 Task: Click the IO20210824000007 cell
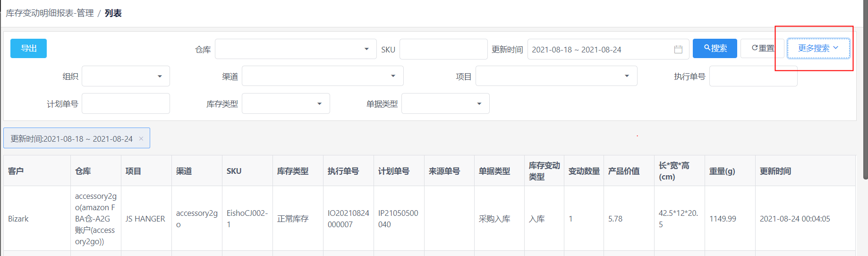pos(348,219)
